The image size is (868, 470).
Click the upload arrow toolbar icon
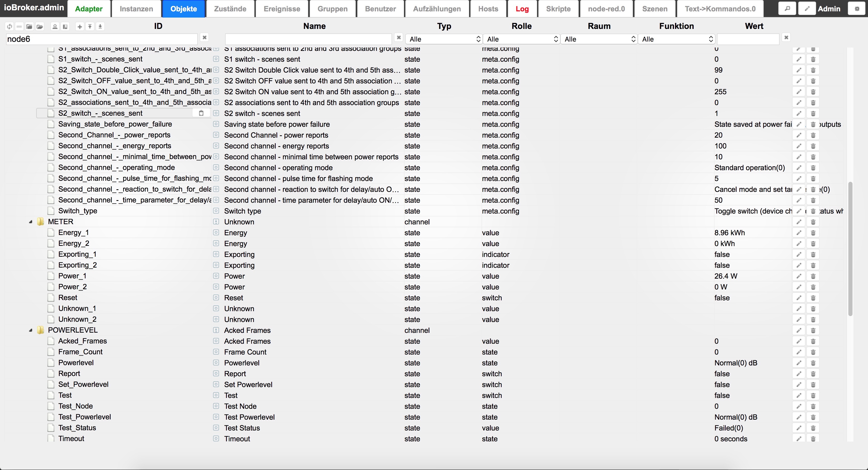[90, 27]
